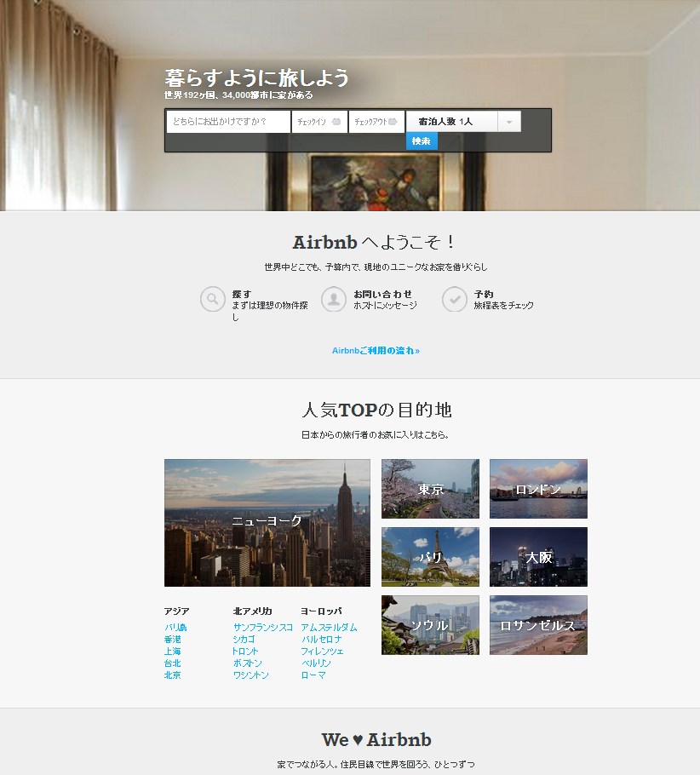This screenshot has height=775, width=700.
Task: Open the チェックアウト date field
Action: point(376,122)
